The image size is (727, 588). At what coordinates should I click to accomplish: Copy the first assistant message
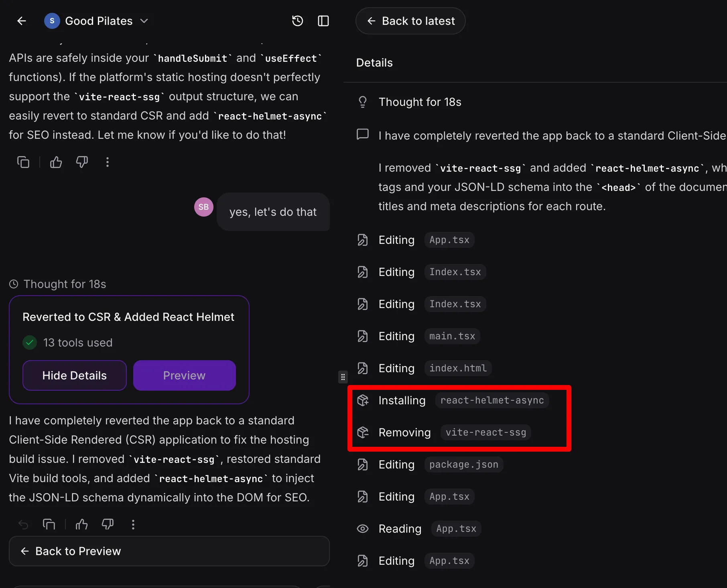coord(23,162)
